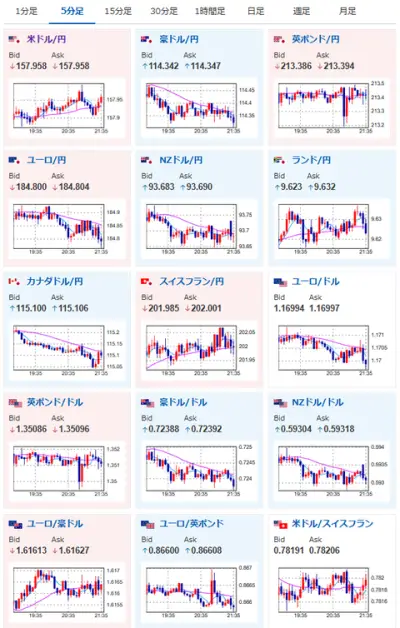Open the 英ポンド/ドル pair link

click(55, 403)
